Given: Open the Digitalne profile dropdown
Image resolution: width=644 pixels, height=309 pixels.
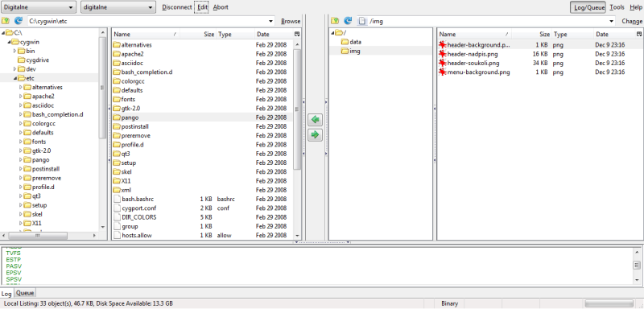Looking at the screenshot, I should (38, 7).
